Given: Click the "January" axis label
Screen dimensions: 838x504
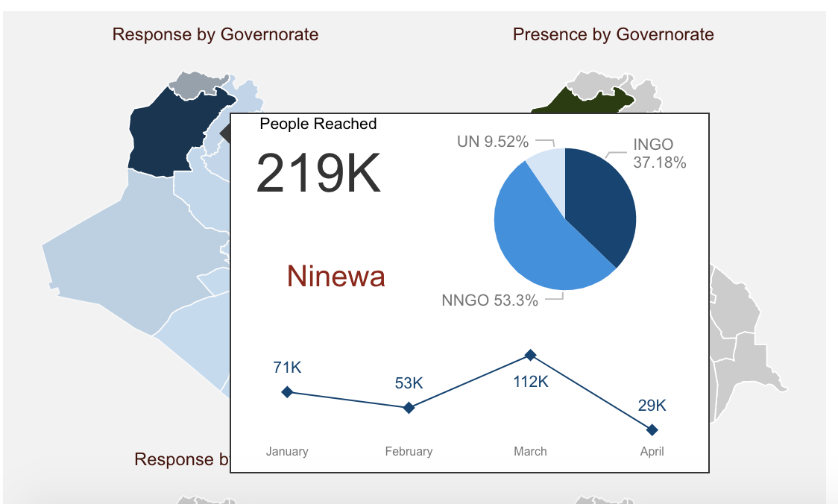Looking at the screenshot, I should 287,452.
